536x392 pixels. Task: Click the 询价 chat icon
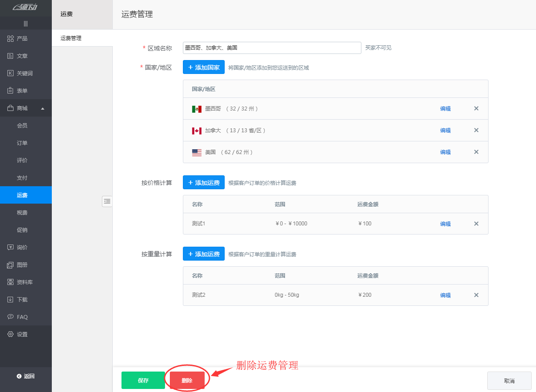[x=10, y=248]
